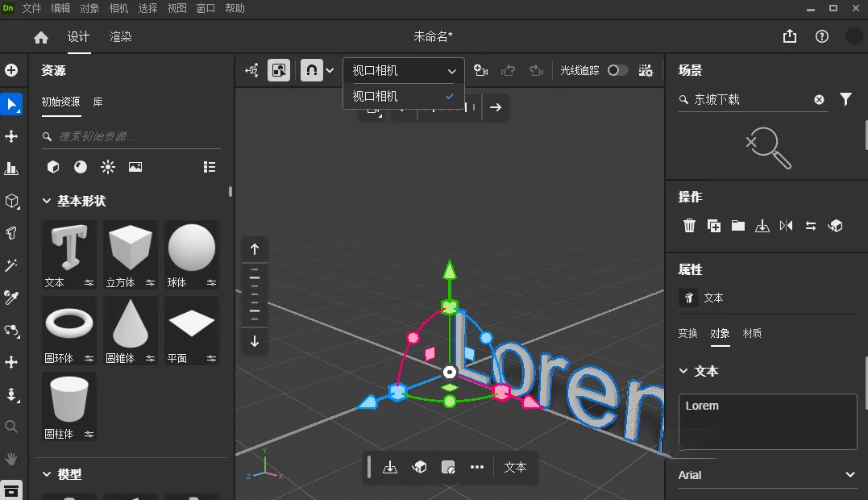Open options for the 文本 shape asset
The image size is (868, 500).
(x=89, y=282)
